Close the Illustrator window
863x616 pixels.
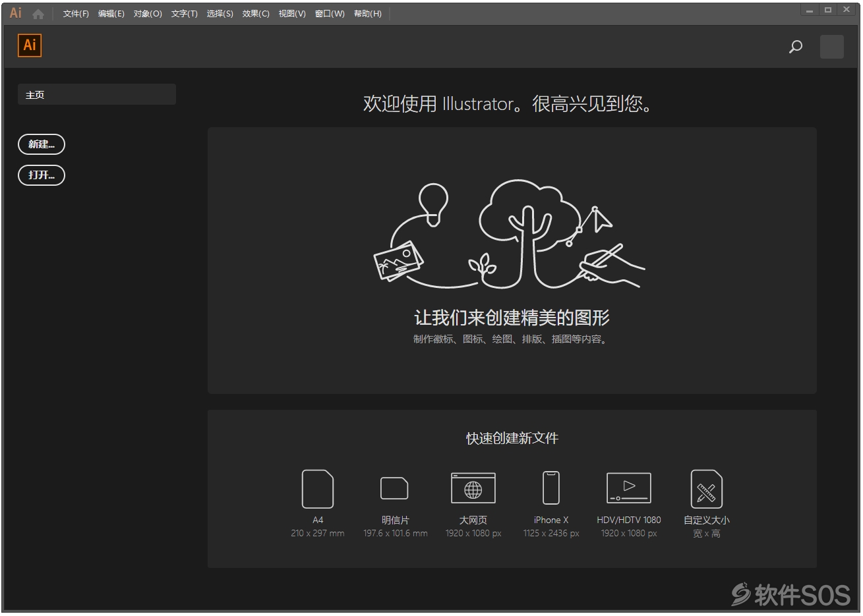pyautogui.click(x=847, y=10)
